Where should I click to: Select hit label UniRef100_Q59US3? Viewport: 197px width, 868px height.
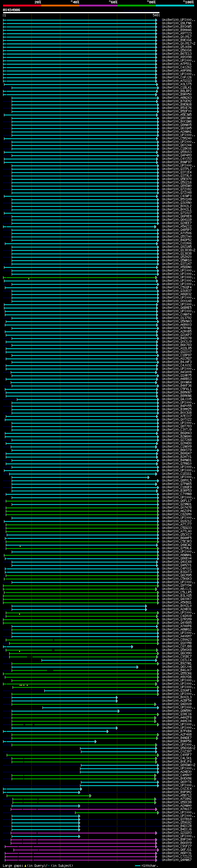pyautogui.click(x=177, y=152)
